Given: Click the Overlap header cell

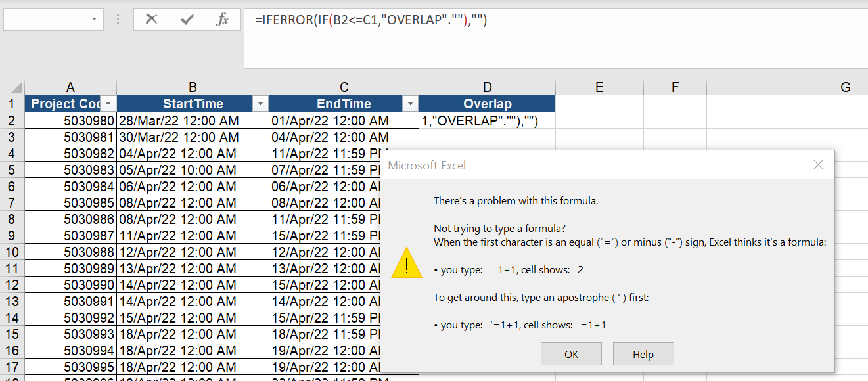Looking at the screenshot, I should (487, 104).
